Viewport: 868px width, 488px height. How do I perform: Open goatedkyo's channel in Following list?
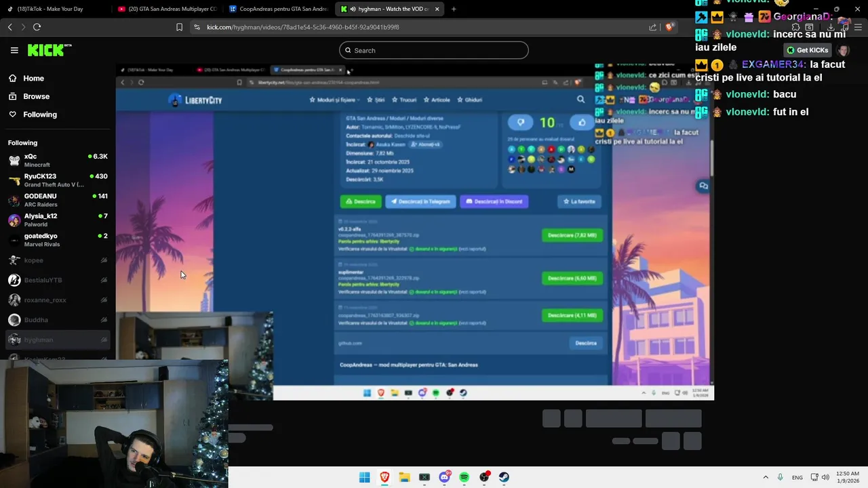click(58, 240)
